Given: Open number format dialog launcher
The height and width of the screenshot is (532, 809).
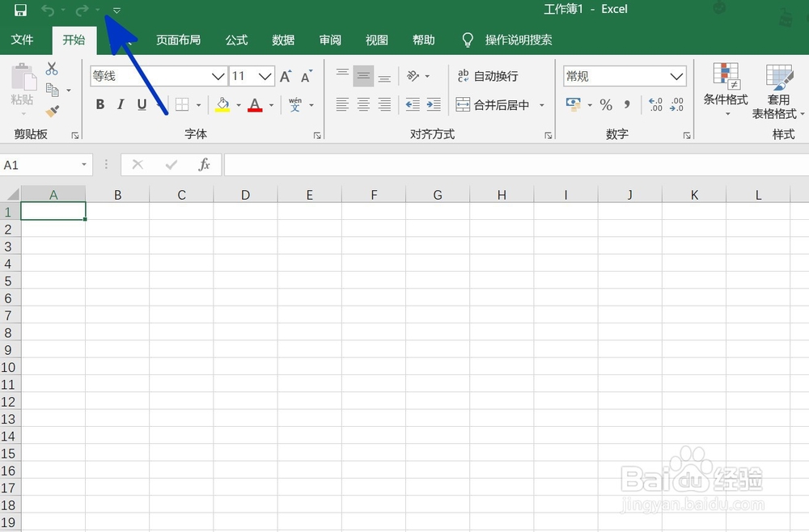Looking at the screenshot, I should (687, 136).
